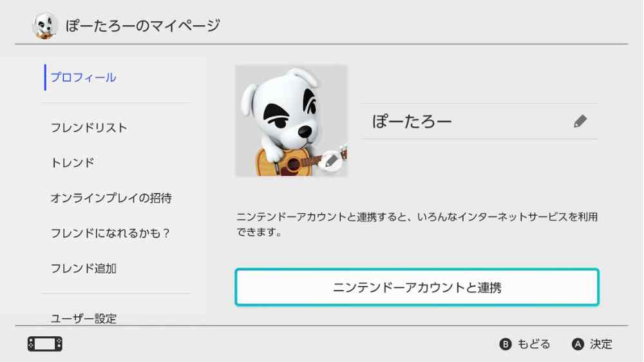This screenshot has width=644, height=362.
Task: Click the A button icon for 決定
Action: tap(578, 344)
